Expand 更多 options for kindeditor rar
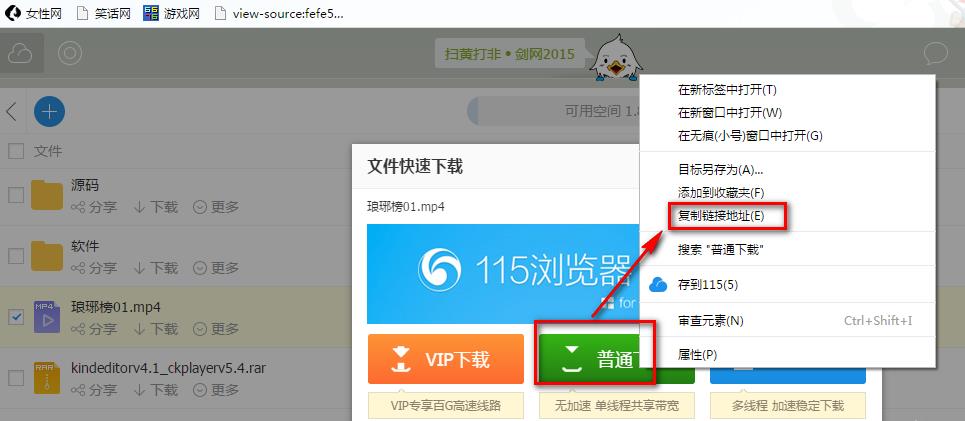This screenshot has width=965, height=421. click(216, 390)
